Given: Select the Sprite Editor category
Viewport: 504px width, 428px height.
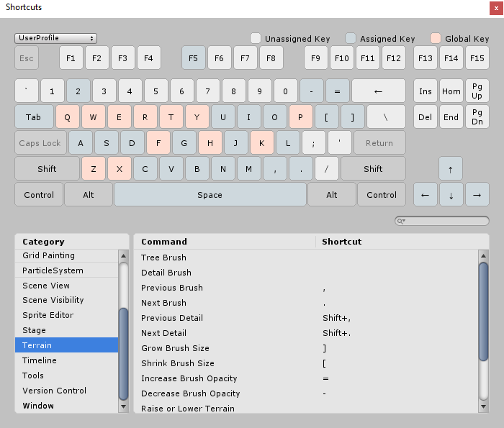Looking at the screenshot, I should (x=66, y=315).
